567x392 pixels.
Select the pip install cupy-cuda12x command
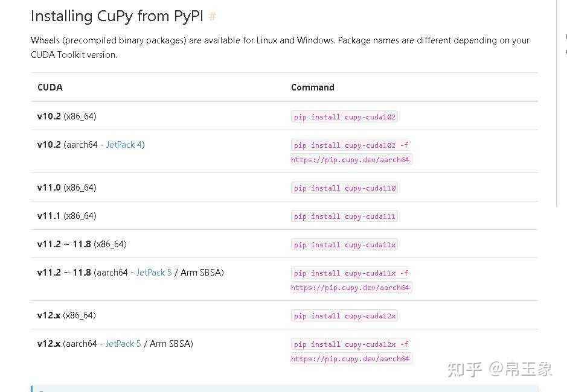coord(344,315)
